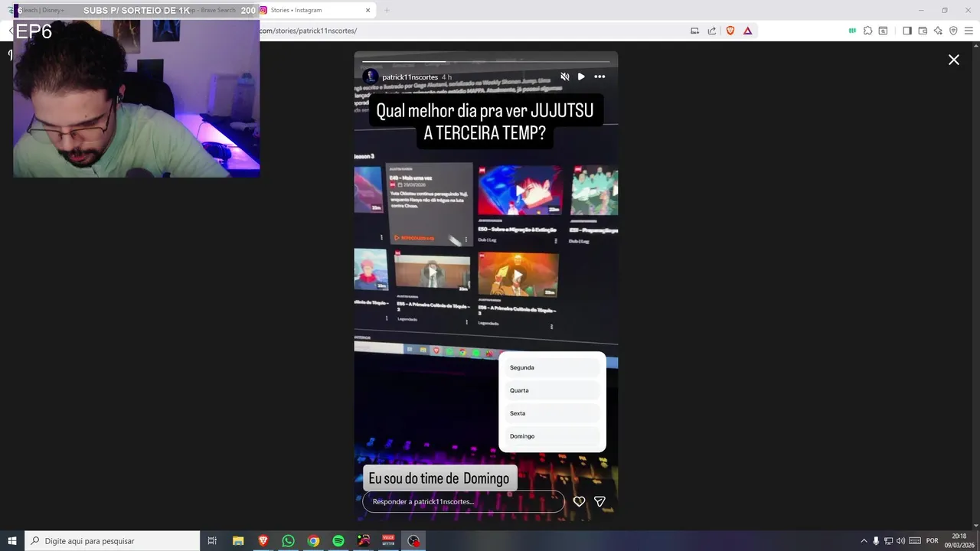The width and height of the screenshot is (980, 551).
Task: Open Brave browser from the taskbar
Action: point(263,541)
